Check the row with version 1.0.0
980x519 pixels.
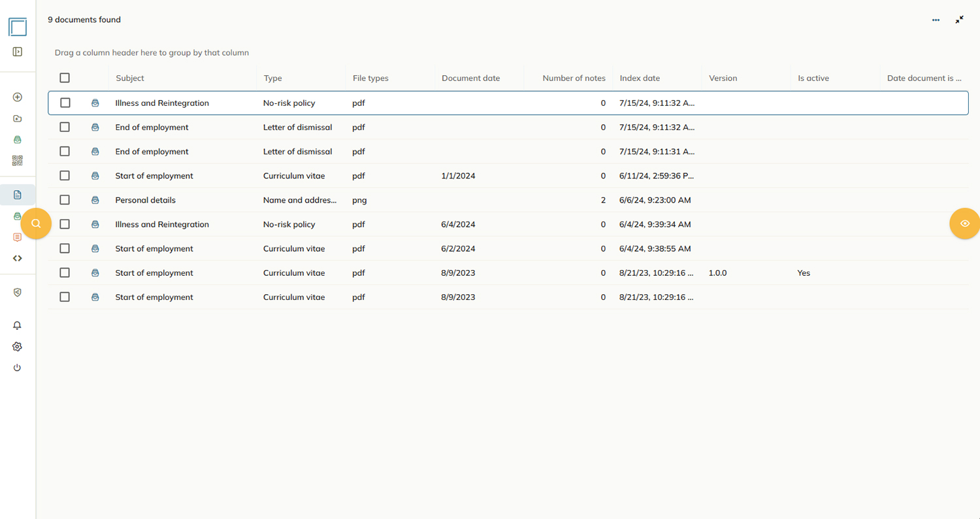[x=65, y=273]
